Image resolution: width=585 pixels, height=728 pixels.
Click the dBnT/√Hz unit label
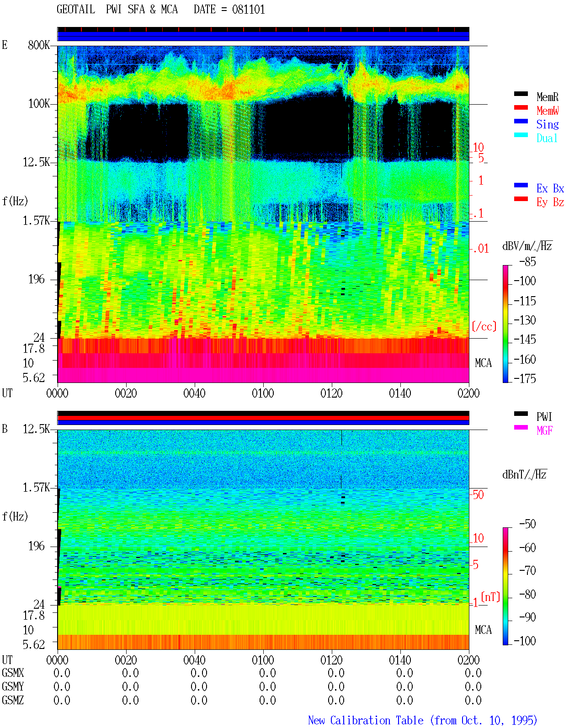click(x=525, y=474)
